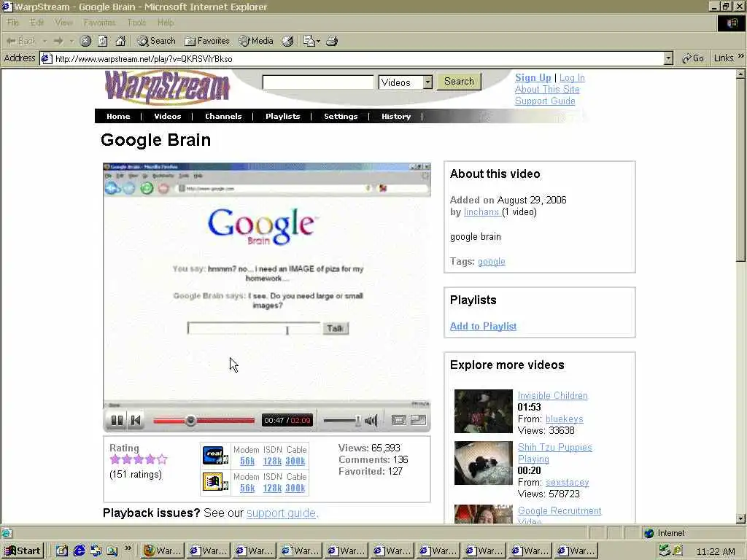747x560 pixels.
Task: Go to the Videos nav tab
Action: pos(167,116)
